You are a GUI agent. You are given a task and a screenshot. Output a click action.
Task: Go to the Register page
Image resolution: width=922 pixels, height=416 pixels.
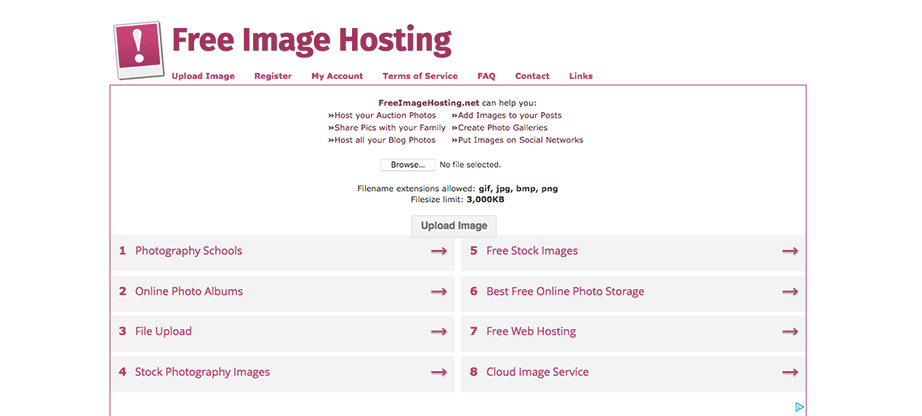click(273, 76)
